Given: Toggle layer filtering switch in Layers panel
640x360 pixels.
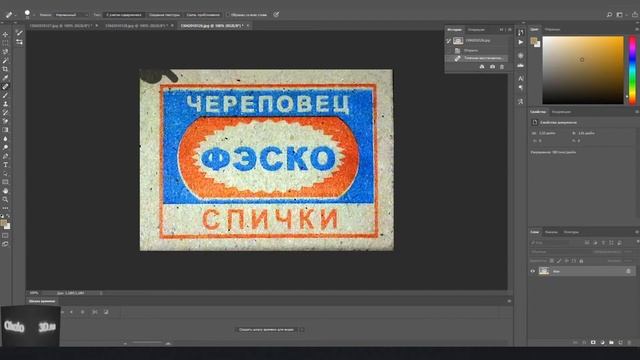Looking at the screenshot, I should coord(638,242).
